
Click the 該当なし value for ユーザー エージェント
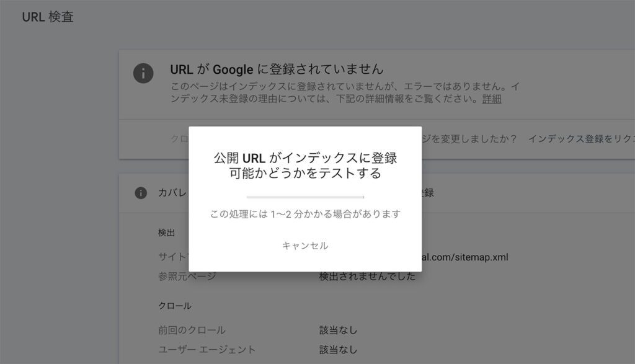(338, 349)
